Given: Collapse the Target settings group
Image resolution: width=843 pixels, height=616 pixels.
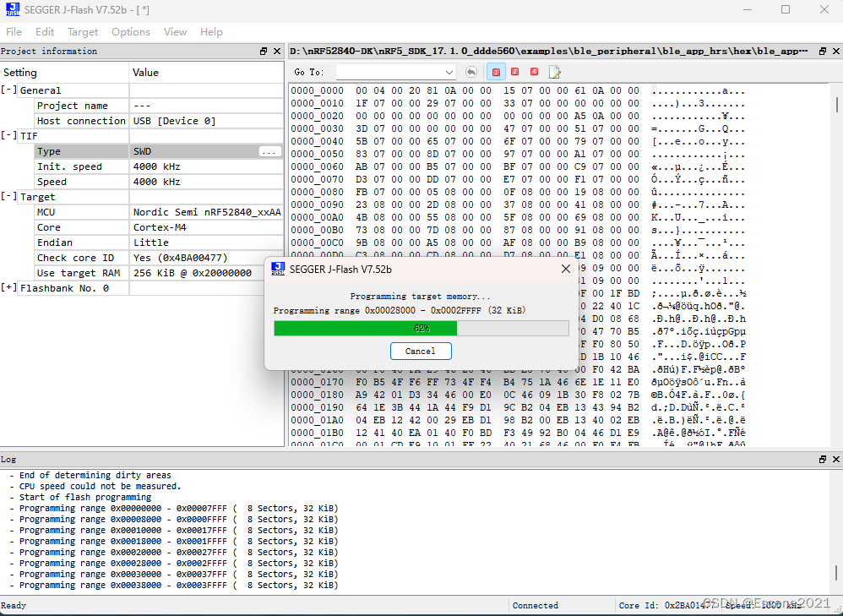Looking at the screenshot, I should [8, 196].
